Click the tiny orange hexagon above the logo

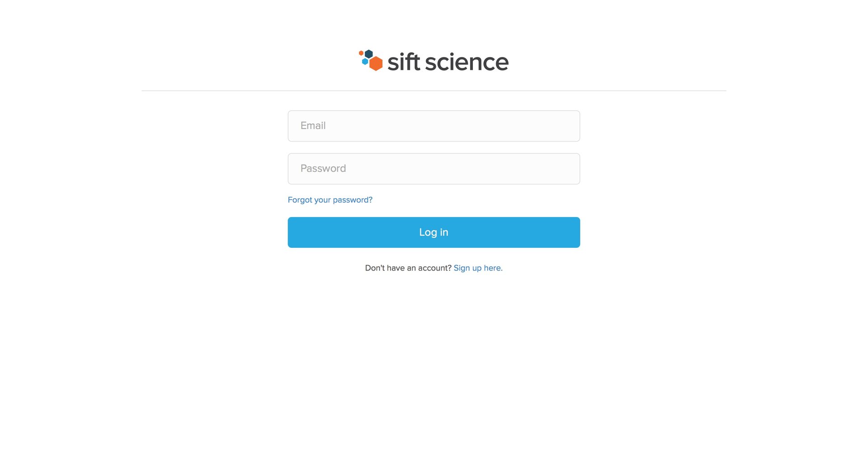361,53
